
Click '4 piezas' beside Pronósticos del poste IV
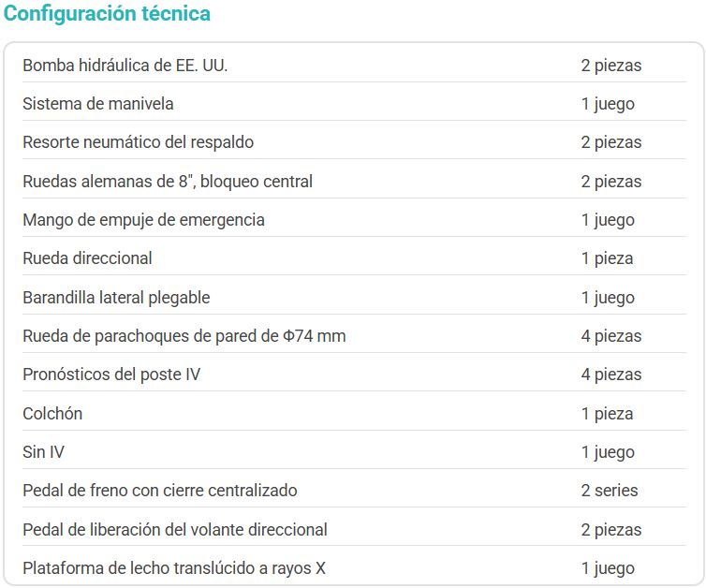[x=611, y=375]
